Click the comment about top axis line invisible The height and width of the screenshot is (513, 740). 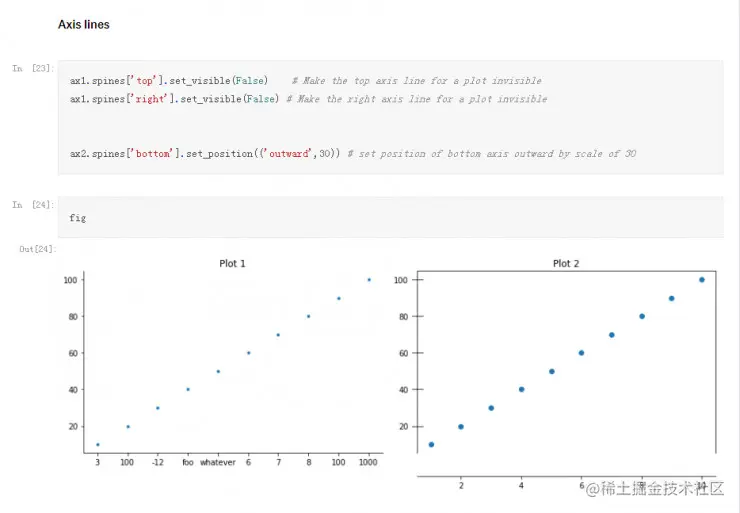(x=417, y=81)
